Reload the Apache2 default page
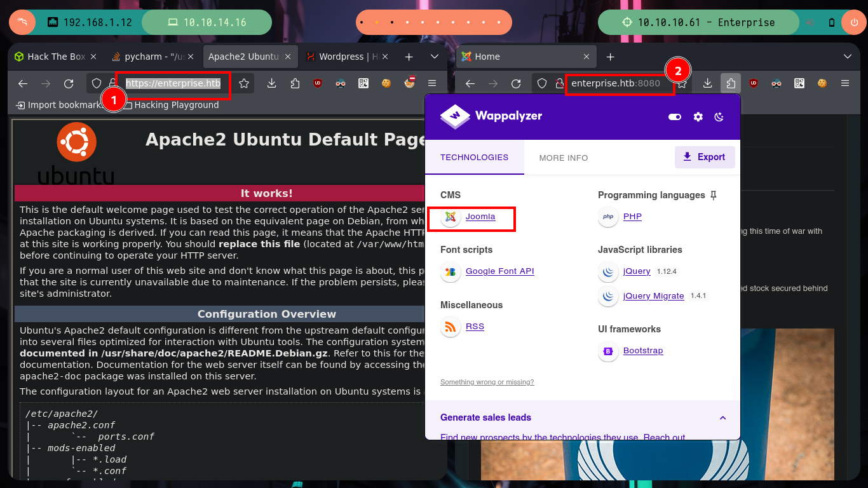 tap(69, 83)
